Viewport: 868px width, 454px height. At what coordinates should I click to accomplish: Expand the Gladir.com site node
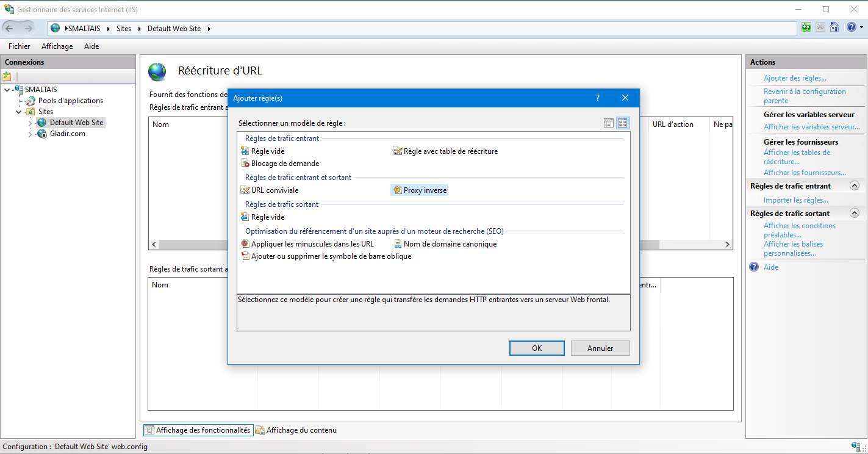[x=30, y=134]
